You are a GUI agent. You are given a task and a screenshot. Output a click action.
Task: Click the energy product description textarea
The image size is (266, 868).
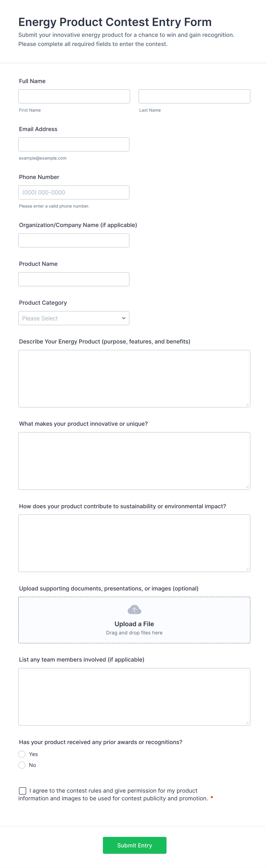(134, 378)
